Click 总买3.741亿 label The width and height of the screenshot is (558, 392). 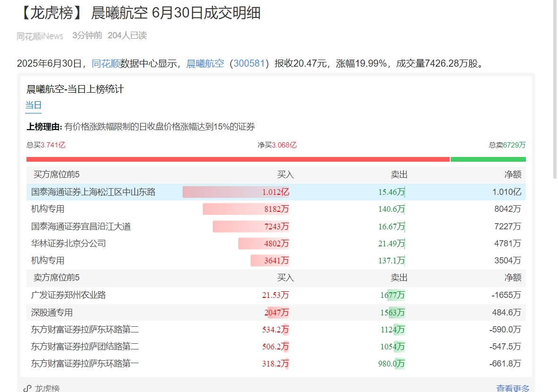pyautogui.click(x=46, y=145)
